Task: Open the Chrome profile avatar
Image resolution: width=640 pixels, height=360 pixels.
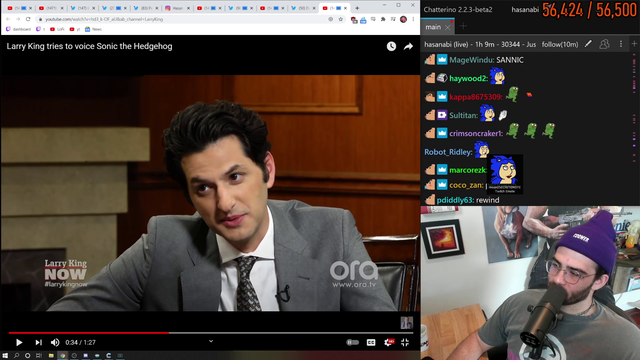Action: coord(403,19)
